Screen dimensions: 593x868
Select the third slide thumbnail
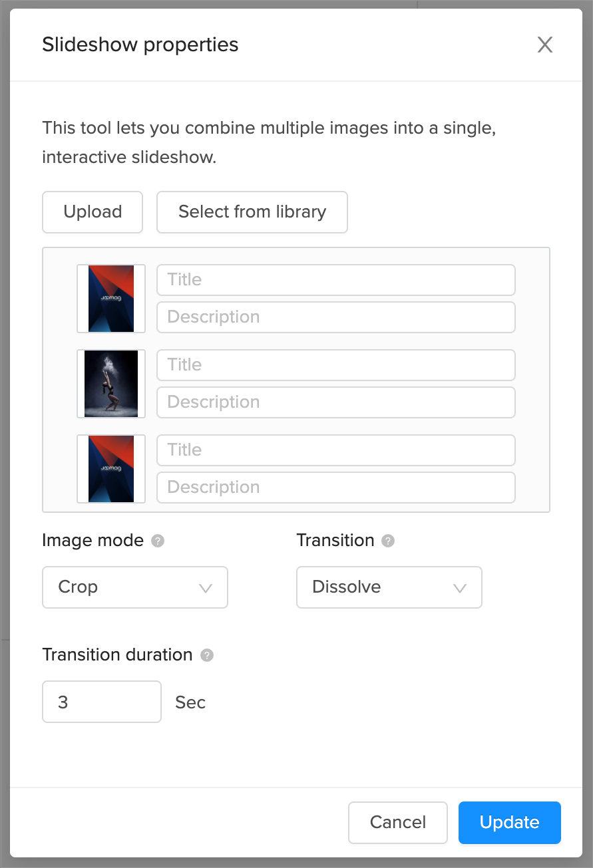(x=111, y=469)
